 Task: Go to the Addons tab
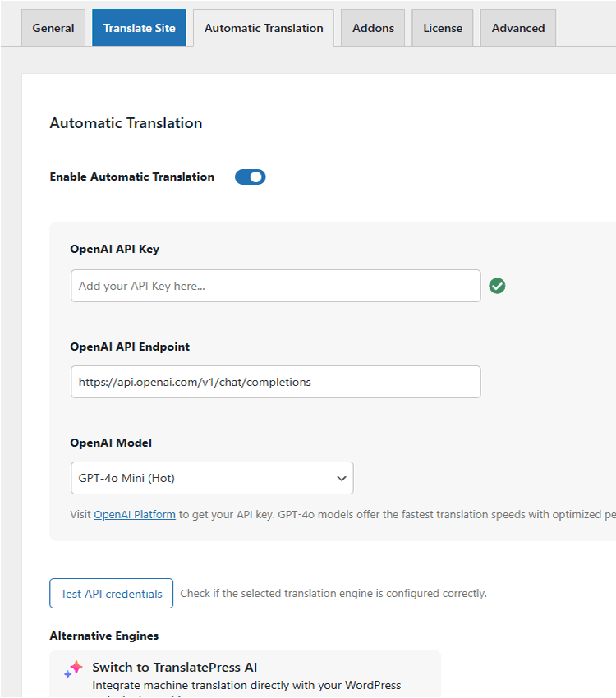(x=373, y=28)
